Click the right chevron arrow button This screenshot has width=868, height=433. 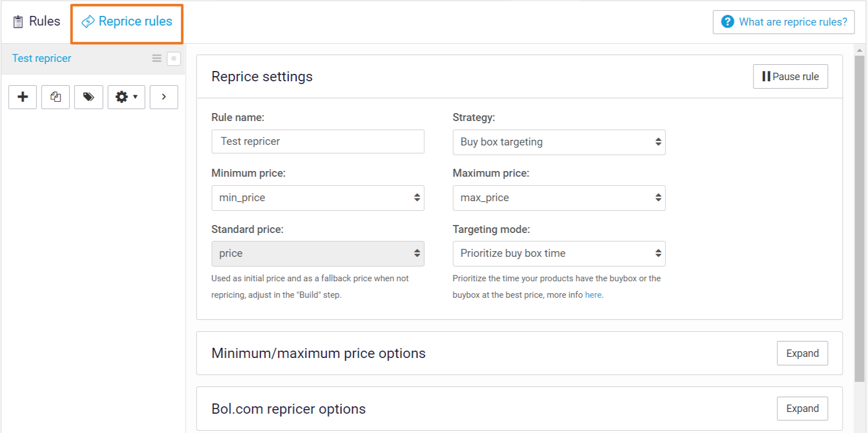pos(163,97)
